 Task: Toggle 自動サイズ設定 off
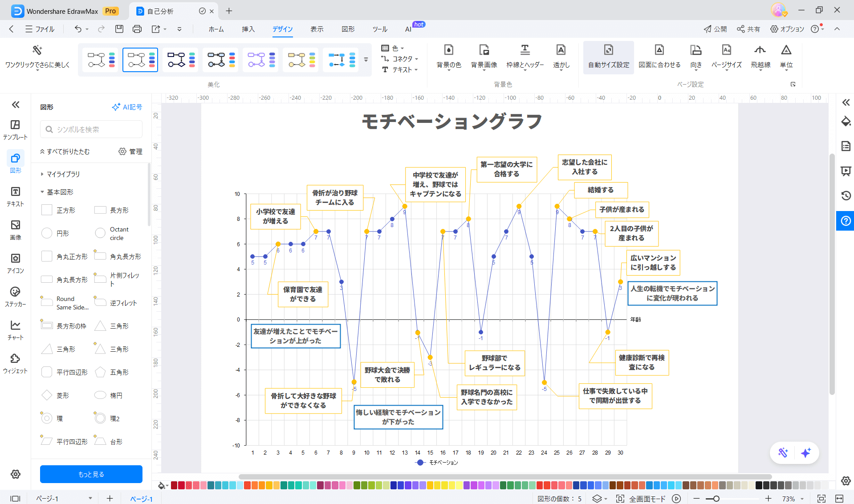(x=608, y=57)
